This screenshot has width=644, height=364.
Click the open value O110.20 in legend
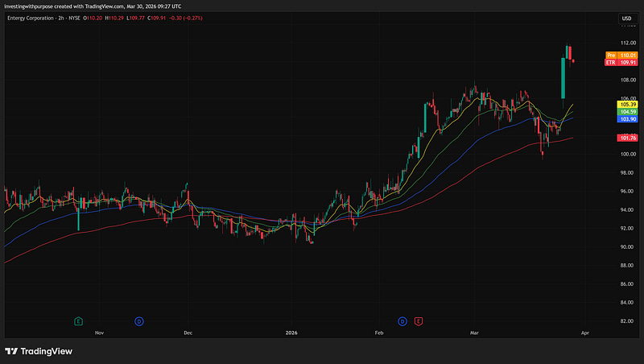pyautogui.click(x=93, y=18)
